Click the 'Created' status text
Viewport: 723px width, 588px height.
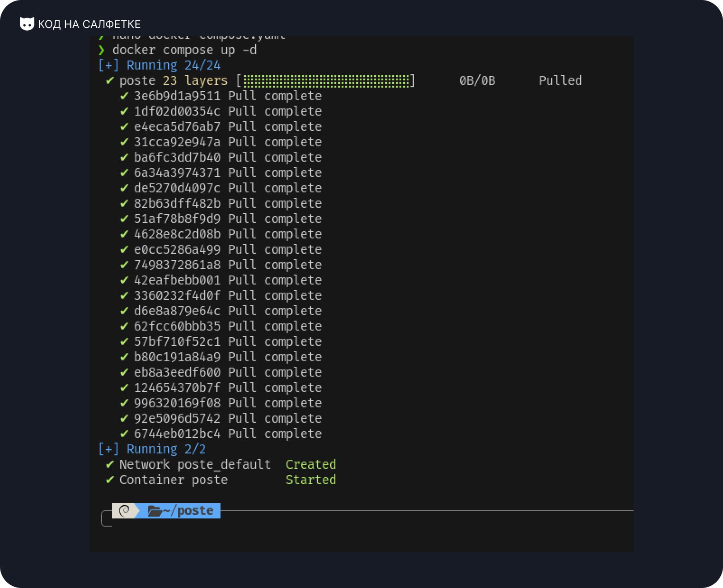(311, 464)
